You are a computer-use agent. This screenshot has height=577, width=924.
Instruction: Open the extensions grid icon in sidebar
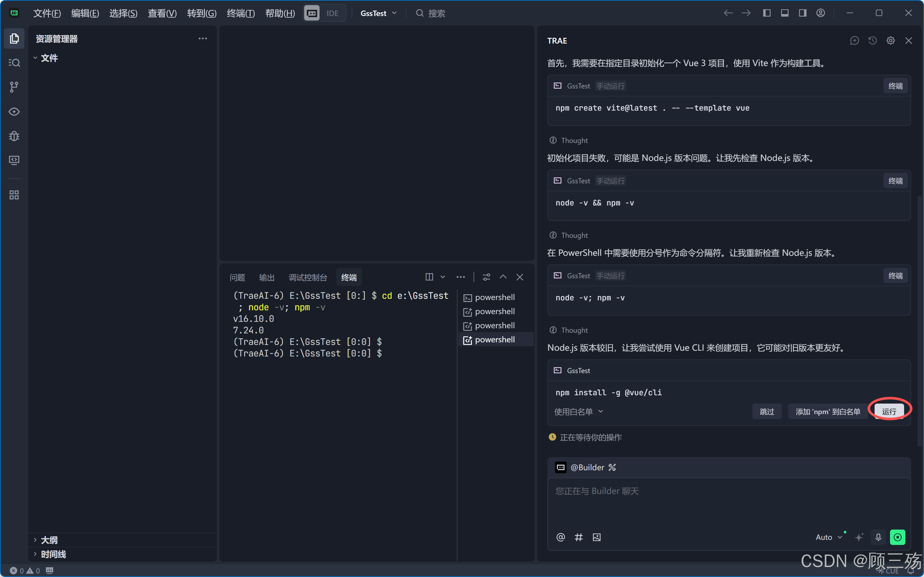(14, 195)
